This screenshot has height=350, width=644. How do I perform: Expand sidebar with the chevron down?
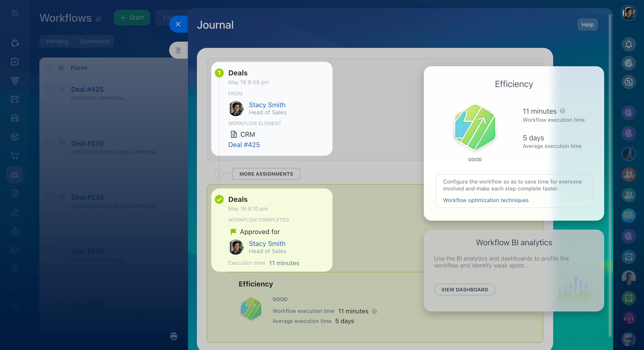pos(15,288)
